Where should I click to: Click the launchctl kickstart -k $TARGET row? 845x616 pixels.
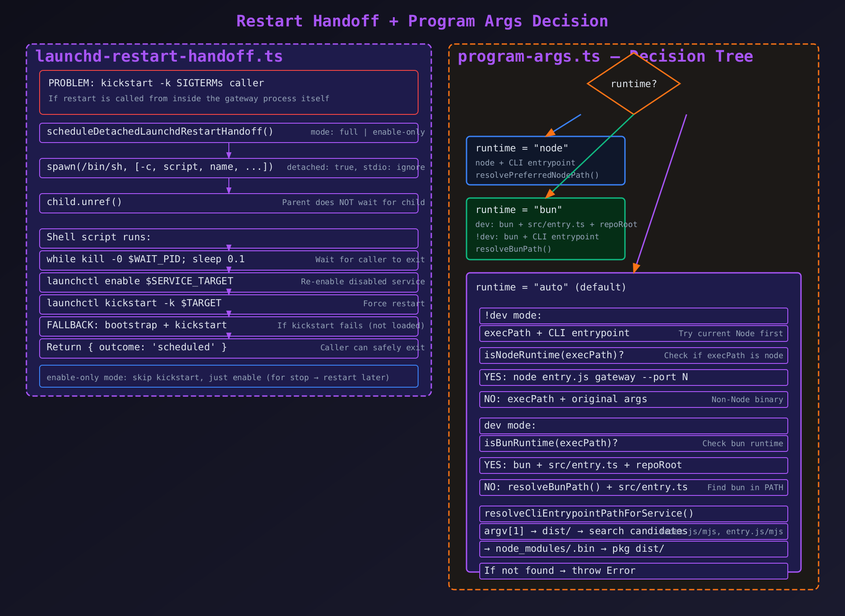click(228, 304)
